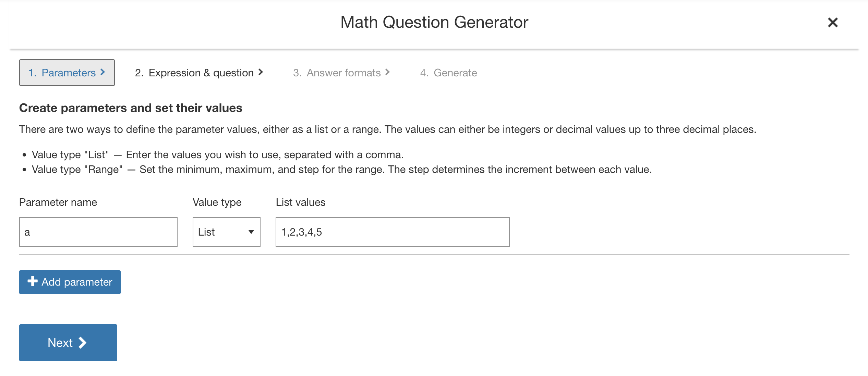Close the Math Question Generator dialog
This screenshot has width=868, height=376.
(832, 23)
